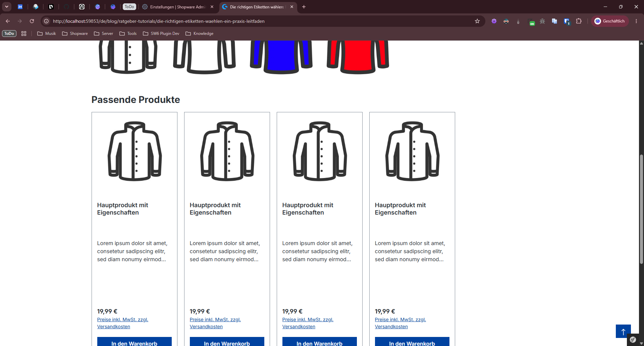Click the ToDo bookmark in bookmarks bar

pyautogui.click(x=9, y=34)
